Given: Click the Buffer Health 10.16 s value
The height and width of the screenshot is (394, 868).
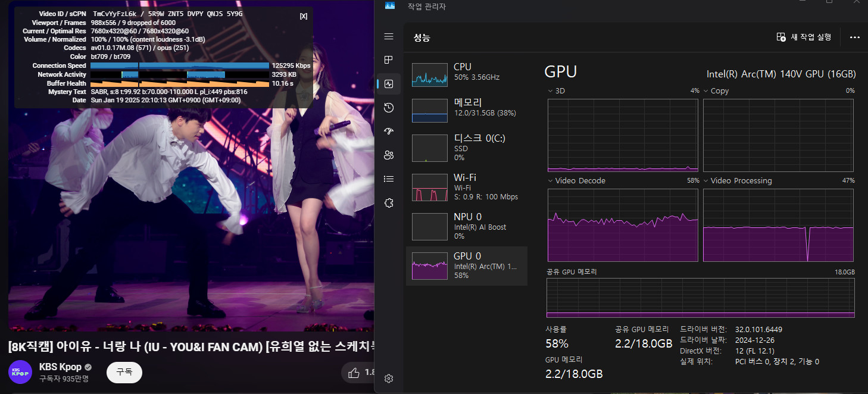Looking at the screenshot, I should tap(282, 83).
